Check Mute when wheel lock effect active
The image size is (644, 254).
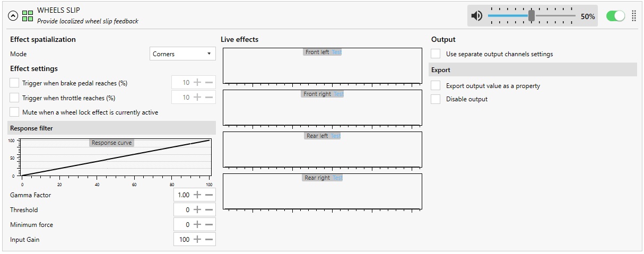click(14, 112)
